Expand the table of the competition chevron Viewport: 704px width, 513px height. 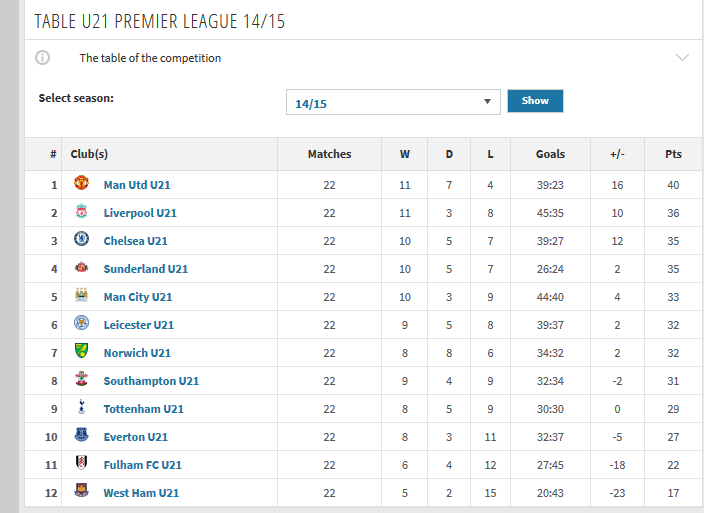[682, 57]
